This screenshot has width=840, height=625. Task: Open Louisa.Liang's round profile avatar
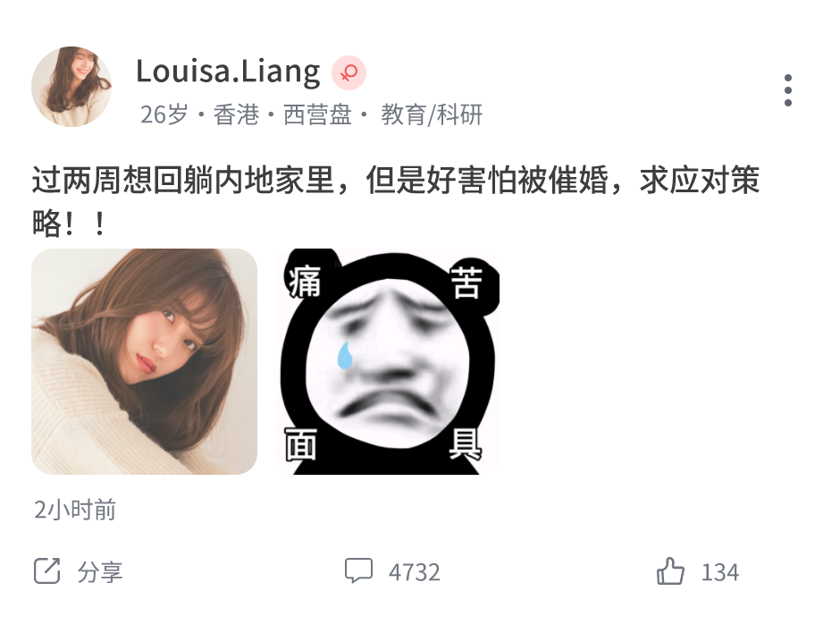tap(71, 87)
